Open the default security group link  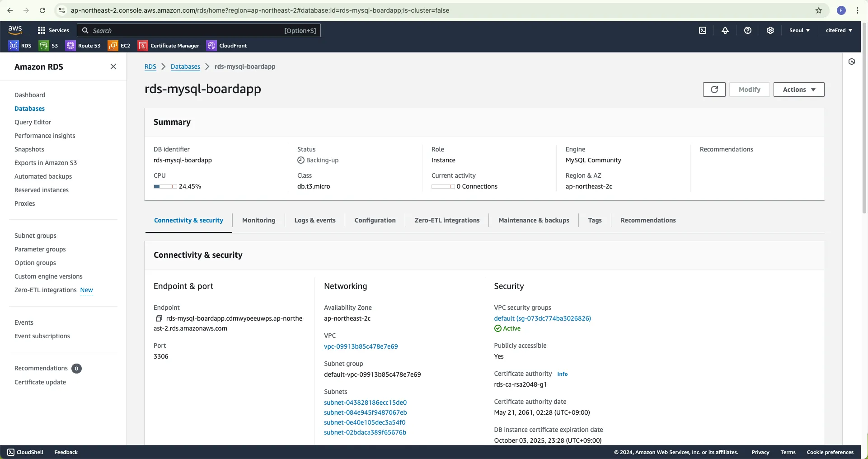(x=542, y=318)
